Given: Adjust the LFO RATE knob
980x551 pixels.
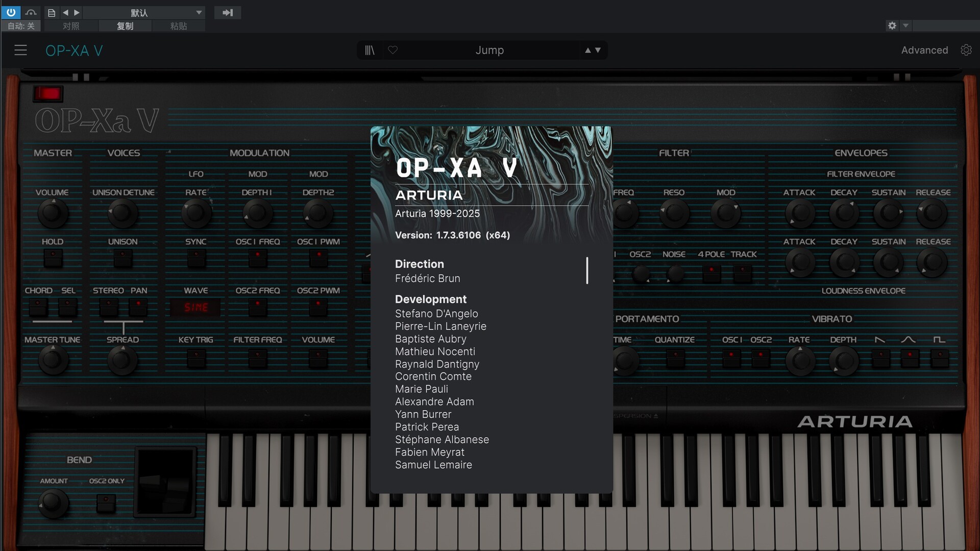Looking at the screenshot, I should coord(196,213).
